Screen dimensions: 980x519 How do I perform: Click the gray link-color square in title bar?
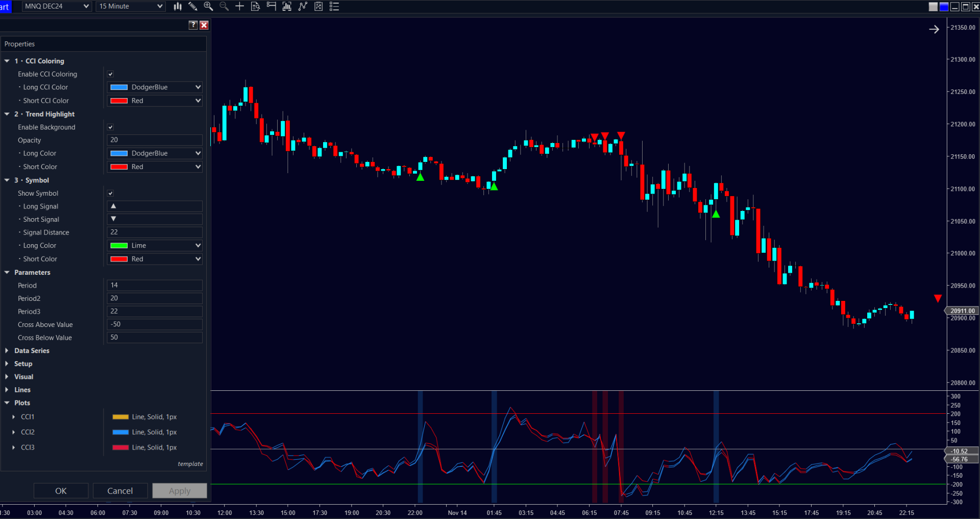click(933, 7)
